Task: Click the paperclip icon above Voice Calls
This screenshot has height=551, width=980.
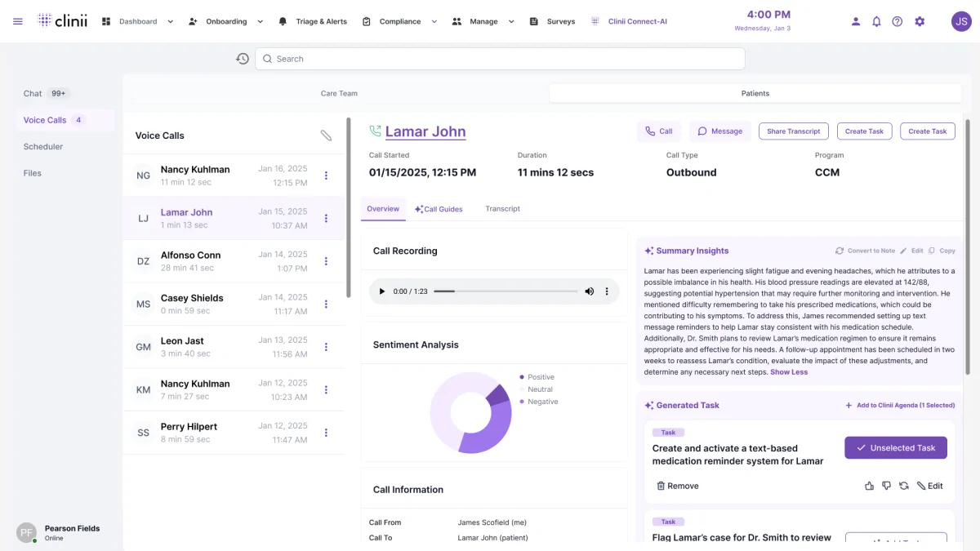Action: (327, 136)
